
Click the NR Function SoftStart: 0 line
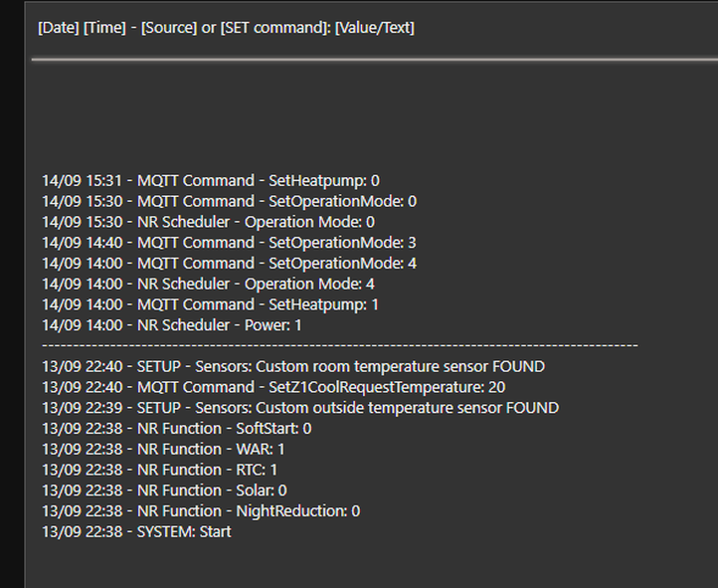click(176, 428)
